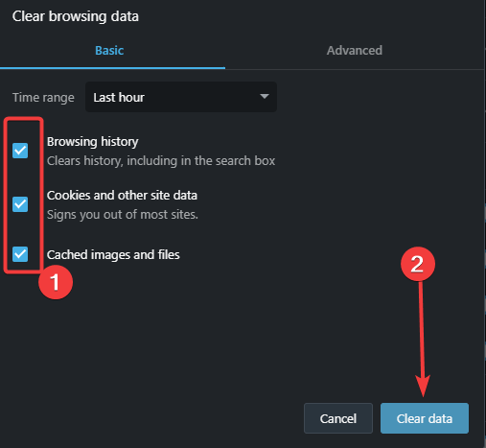Click the Cancel button

338,418
